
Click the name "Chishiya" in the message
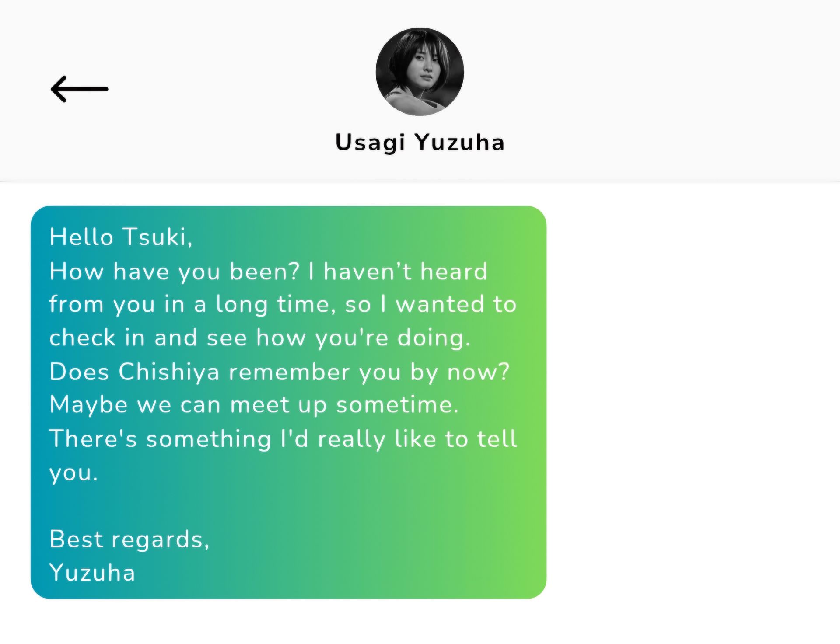click(169, 372)
